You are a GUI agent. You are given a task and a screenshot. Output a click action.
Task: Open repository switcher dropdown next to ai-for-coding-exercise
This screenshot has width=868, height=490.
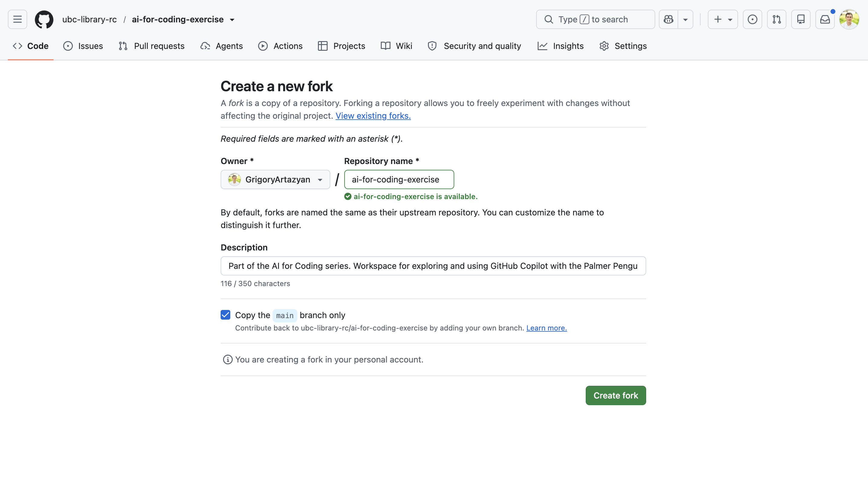(232, 20)
